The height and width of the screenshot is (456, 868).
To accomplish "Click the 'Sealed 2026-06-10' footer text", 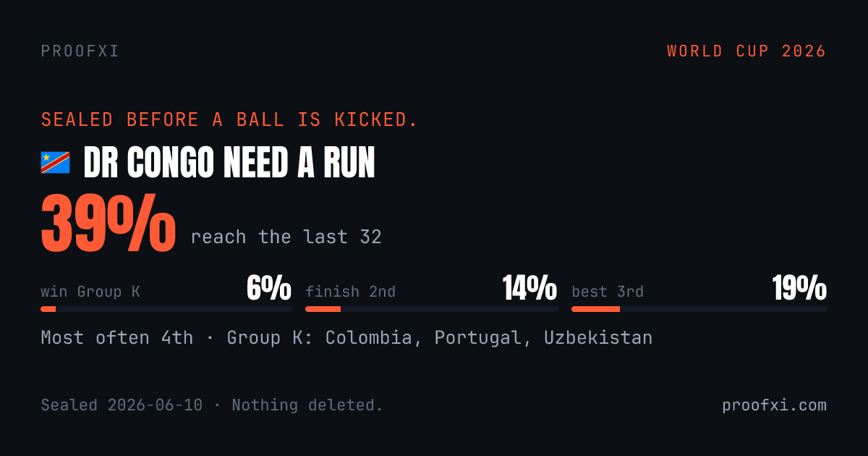I will 122,405.
